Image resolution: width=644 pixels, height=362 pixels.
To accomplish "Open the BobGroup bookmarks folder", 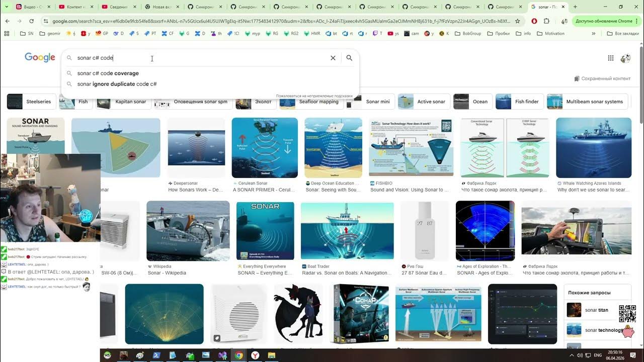I will pyautogui.click(x=467, y=34).
